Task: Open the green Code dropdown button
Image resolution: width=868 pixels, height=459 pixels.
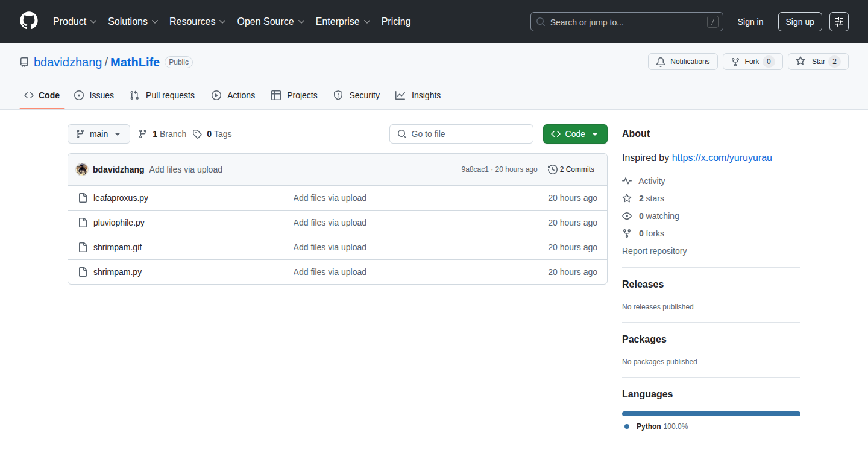Action: (x=575, y=134)
